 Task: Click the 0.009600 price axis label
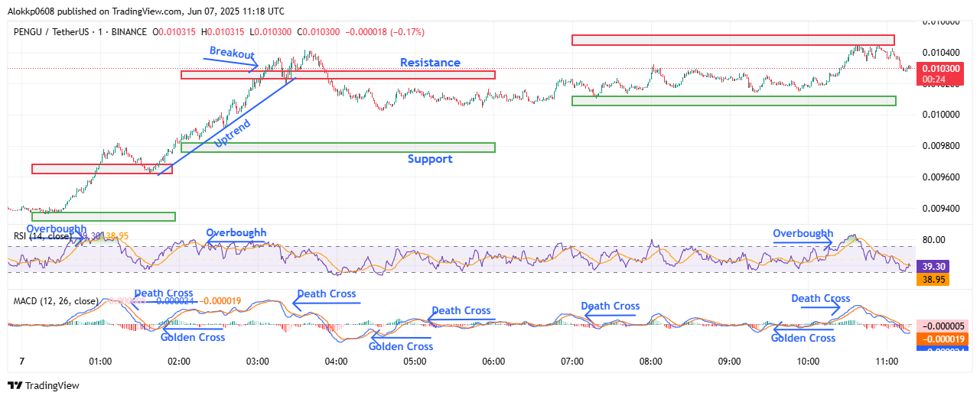coord(939,177)
